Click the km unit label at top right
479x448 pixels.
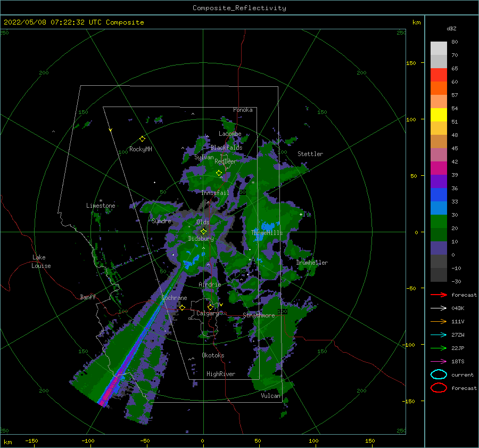(x=416, y=22)
